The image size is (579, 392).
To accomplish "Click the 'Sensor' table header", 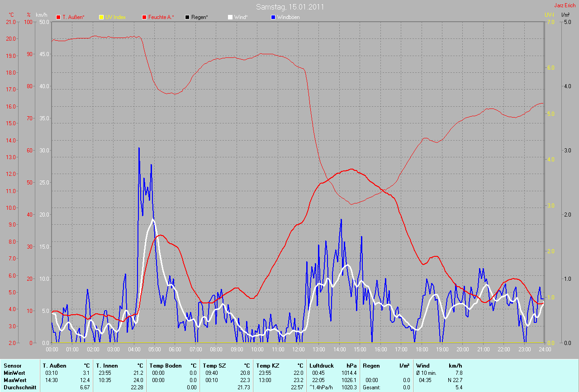I will 13,365.
